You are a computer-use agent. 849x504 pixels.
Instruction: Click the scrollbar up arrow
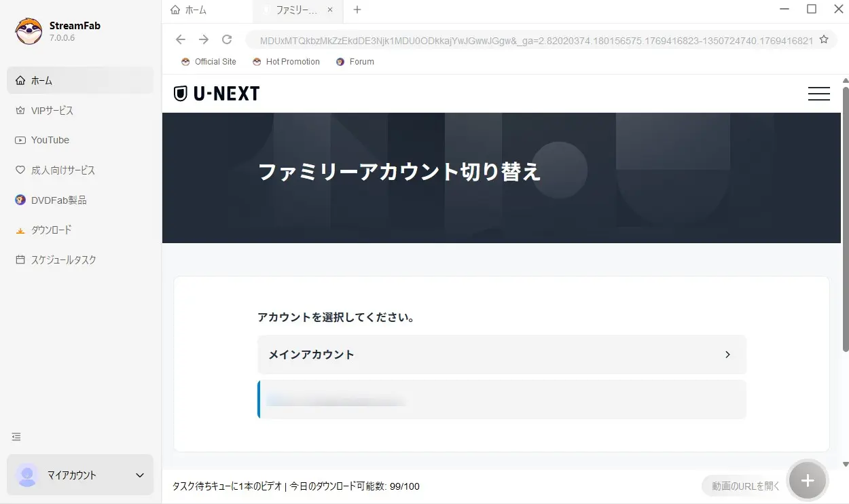tap(846, 79)
